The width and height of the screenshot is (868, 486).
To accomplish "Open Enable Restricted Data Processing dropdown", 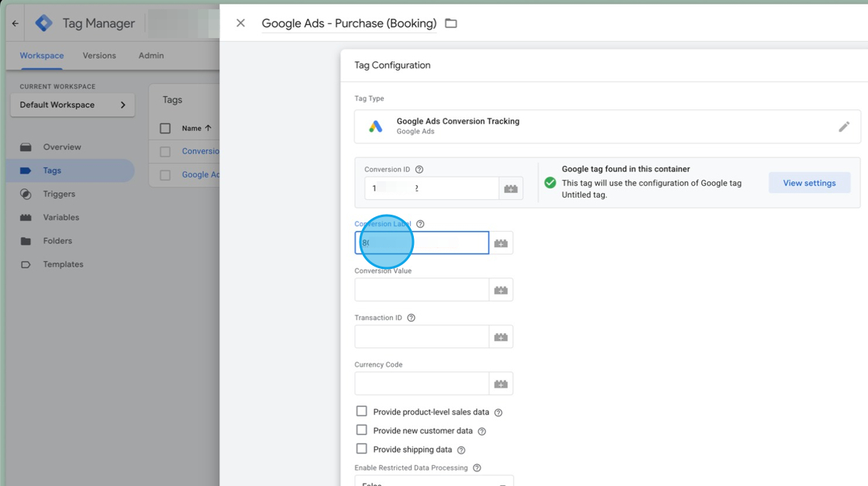I will (x=433, y=481).
